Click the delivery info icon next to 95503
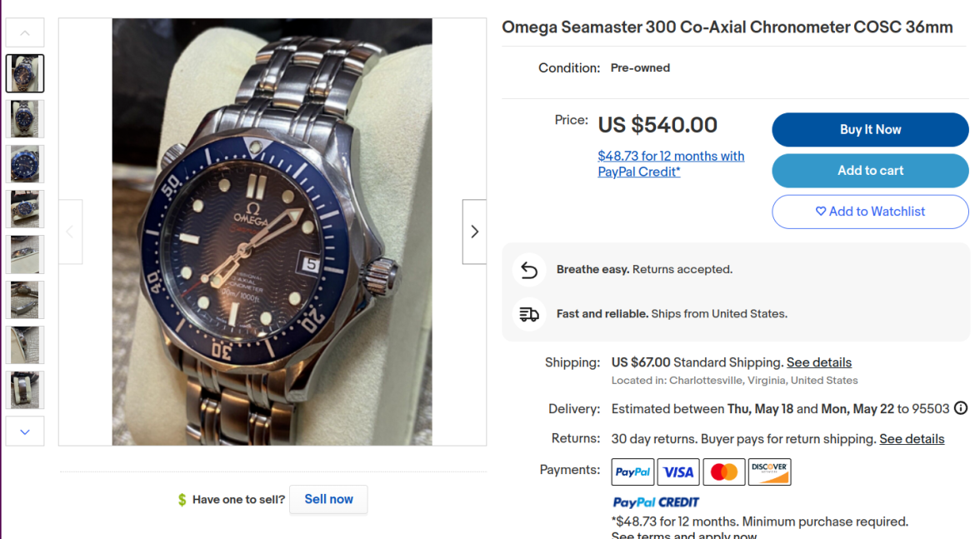980x539 pixels. click(961, 408)
